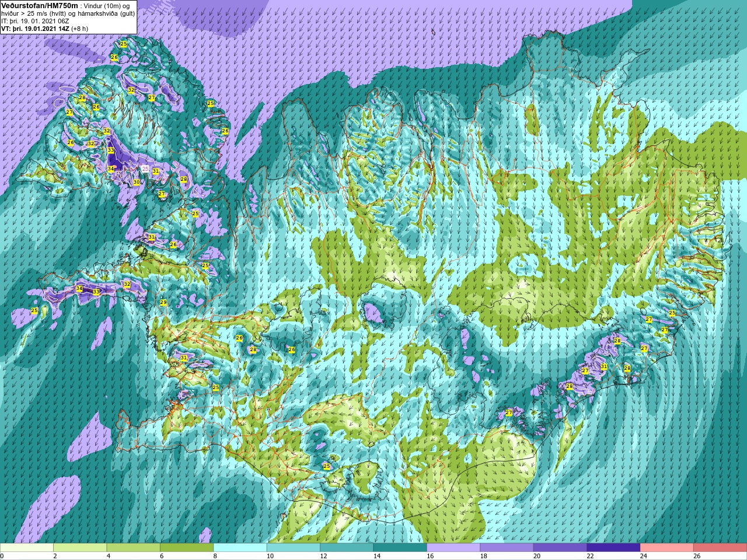
Task: Click the legend scale value 14
Action: (376, 556)
